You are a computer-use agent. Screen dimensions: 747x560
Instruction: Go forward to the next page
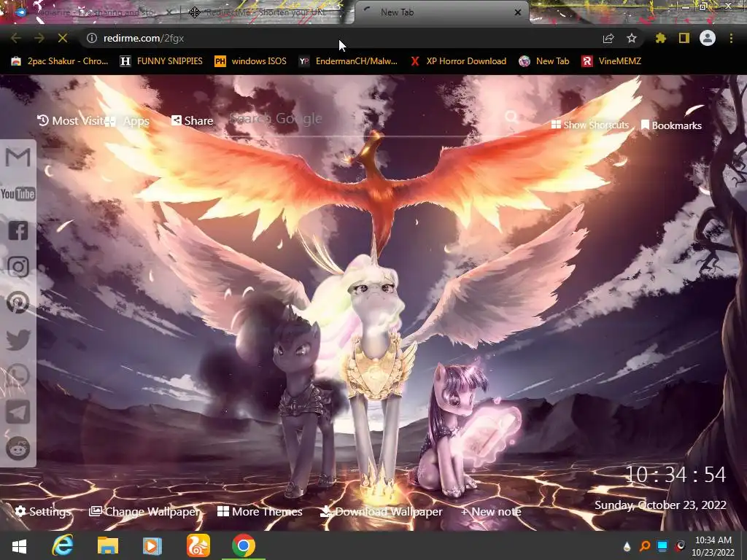tap(39, 38)
